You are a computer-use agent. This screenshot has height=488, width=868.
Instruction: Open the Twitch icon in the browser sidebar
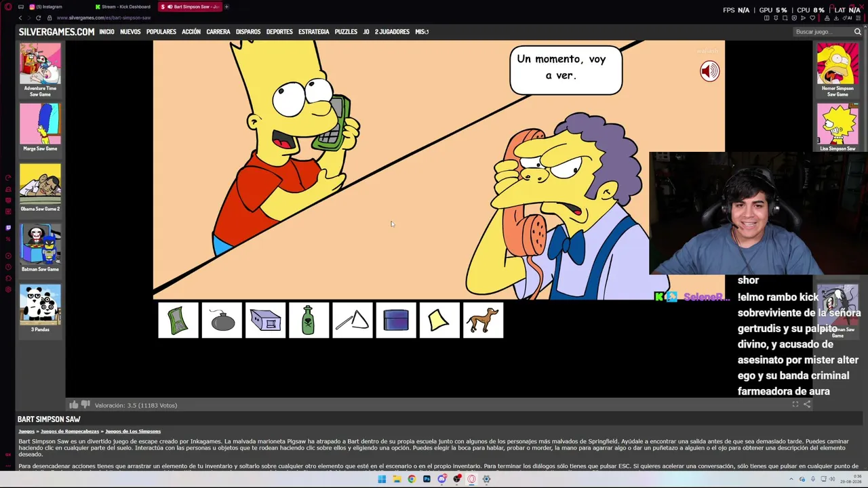[x=8, y=228]
